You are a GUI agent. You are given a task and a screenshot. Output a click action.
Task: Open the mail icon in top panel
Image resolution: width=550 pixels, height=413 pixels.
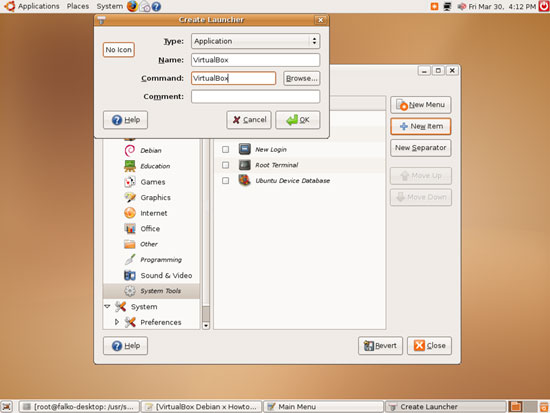click(x=145, y=6)
